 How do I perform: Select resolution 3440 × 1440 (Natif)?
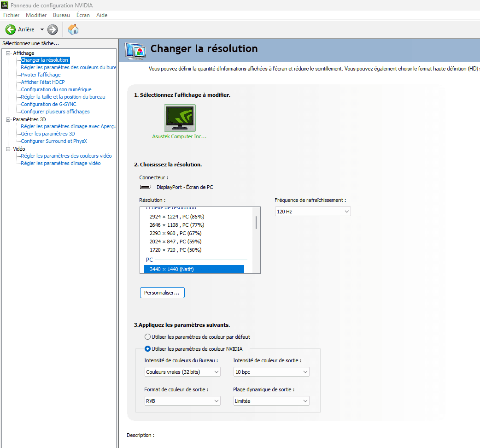pyautogui.click(x=194, y=269)
